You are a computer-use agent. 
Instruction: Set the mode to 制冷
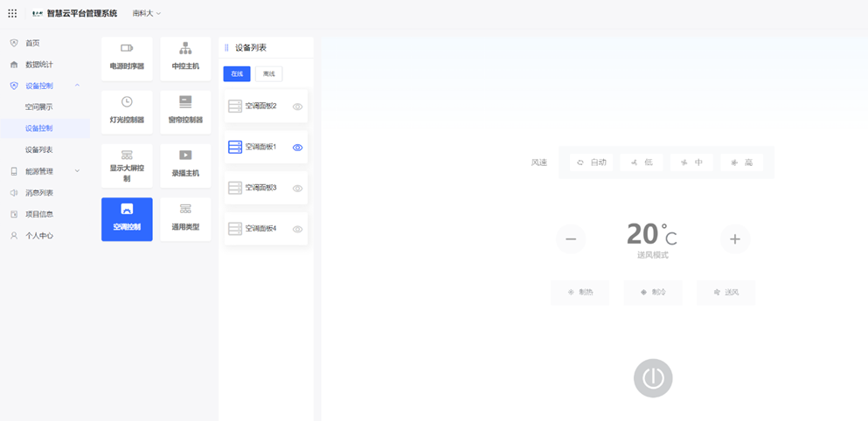(653, 293)
